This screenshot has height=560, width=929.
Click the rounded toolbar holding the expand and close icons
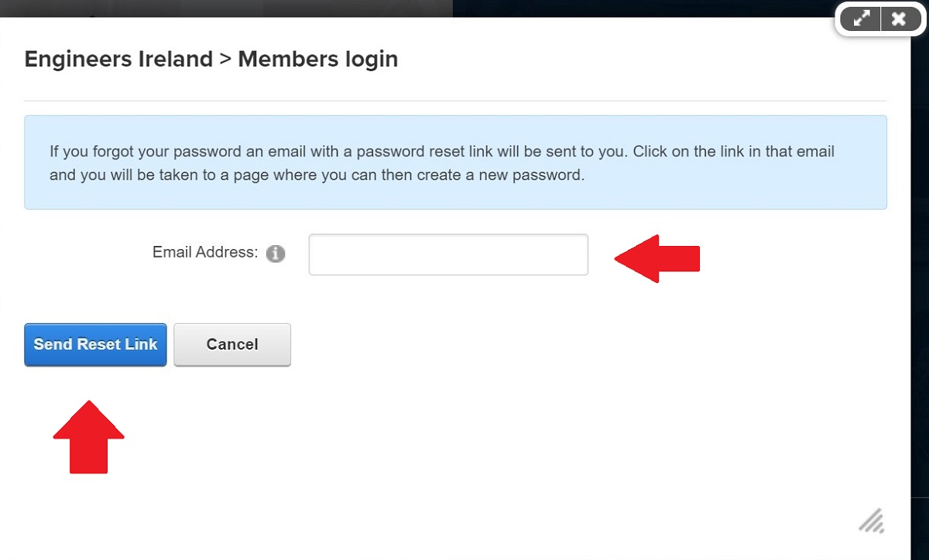click(880, 19)
